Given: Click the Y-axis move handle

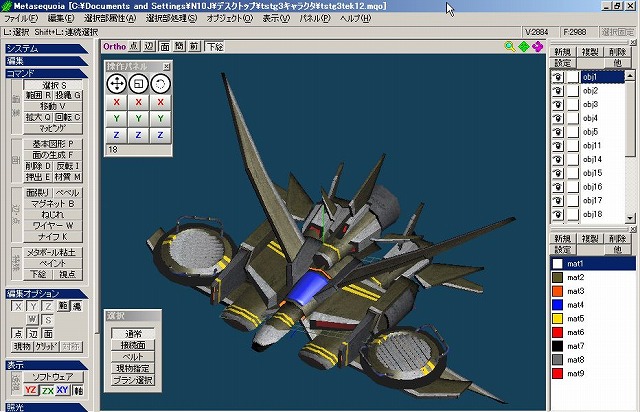Looking at the screenshot, I should 116,118.
